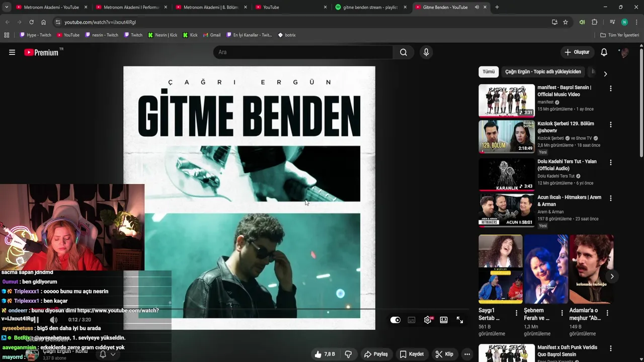This screenshot has width=644, height=362.
Task: Open Gmail bookmark
Action: 212,35
